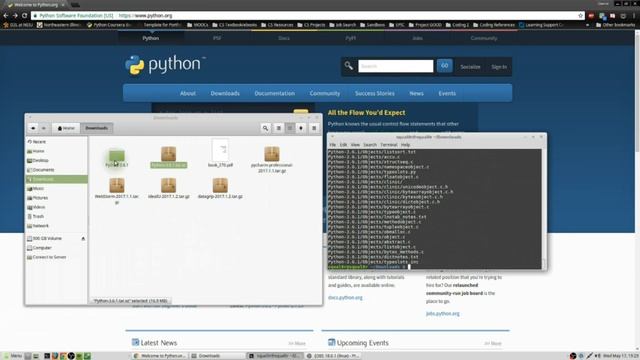Bookmark this page with the star icon
Image resolution: width=640 pixels, height=360 pixels.
[580, 16]
